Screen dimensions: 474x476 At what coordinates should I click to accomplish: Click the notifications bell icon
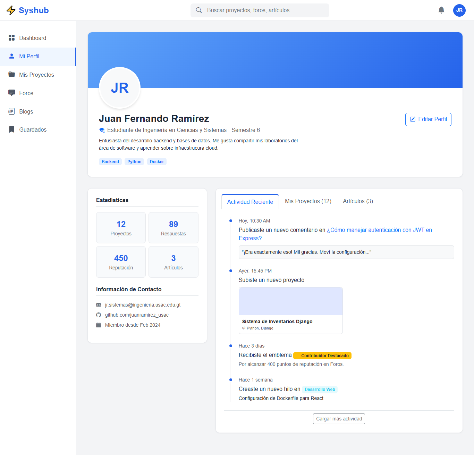click(441, 10)
